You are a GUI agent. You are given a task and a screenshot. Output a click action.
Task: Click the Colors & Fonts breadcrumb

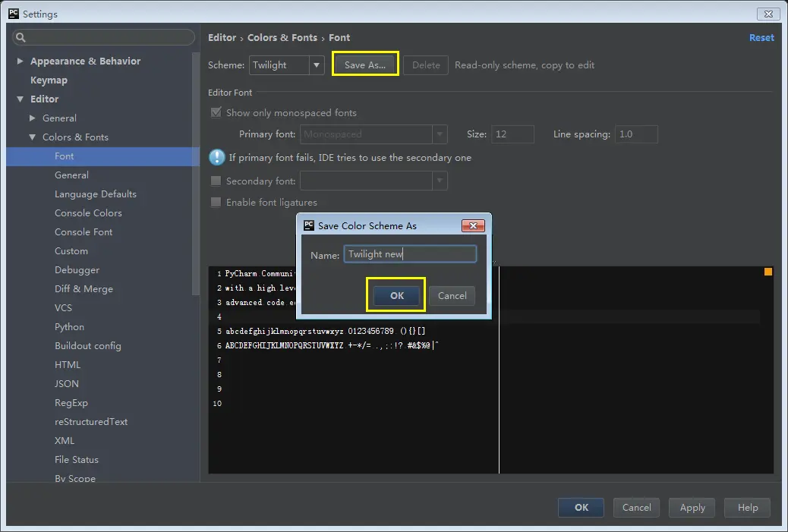click(x=282, y=38)
